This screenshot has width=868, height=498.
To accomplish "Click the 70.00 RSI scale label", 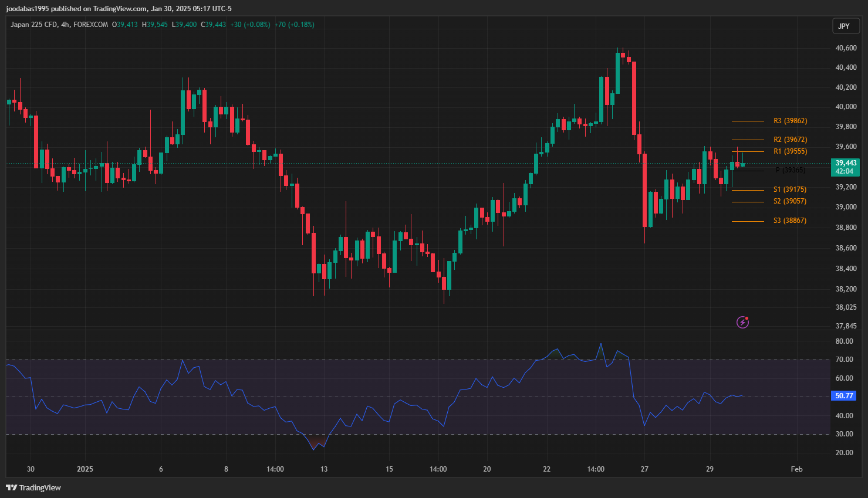I will click(x=844, y=360).
